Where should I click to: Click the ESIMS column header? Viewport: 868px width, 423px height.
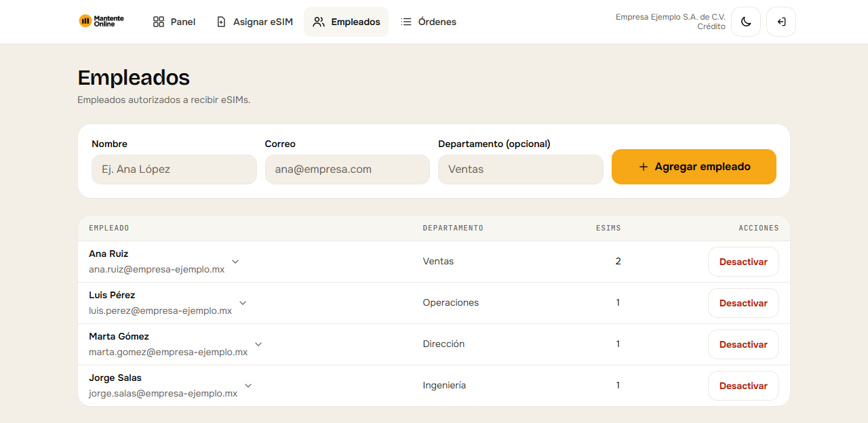pos(608,228)
